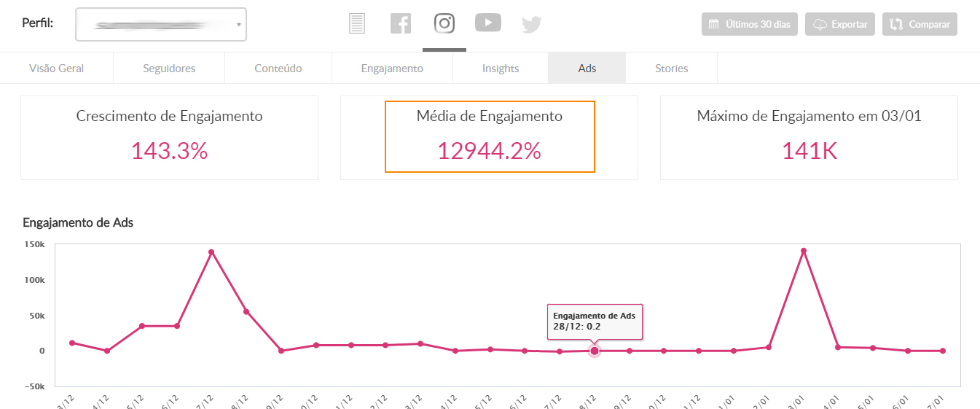Go to the Conteúdo tab
This screenshot has height=409, width=980.
point(278,68)
